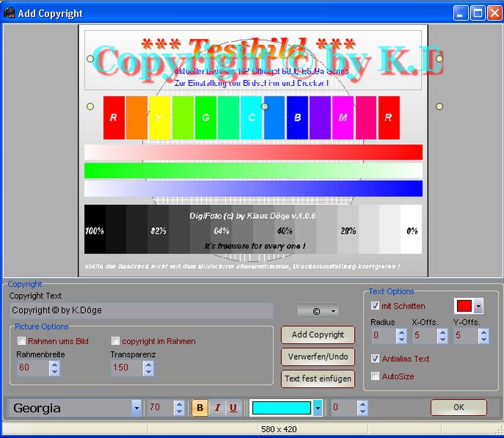
Task: Click the Copyright Text input field
Action: [141, 310]
